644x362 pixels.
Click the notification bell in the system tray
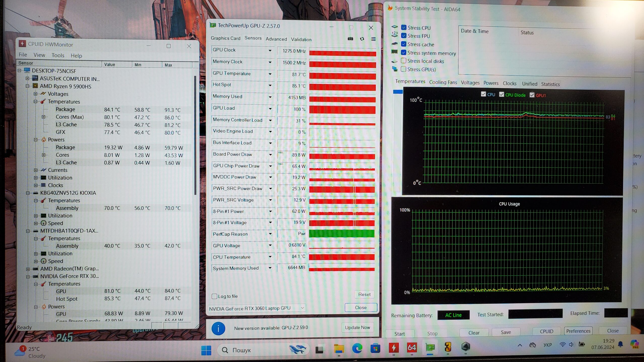click(620, 344)
